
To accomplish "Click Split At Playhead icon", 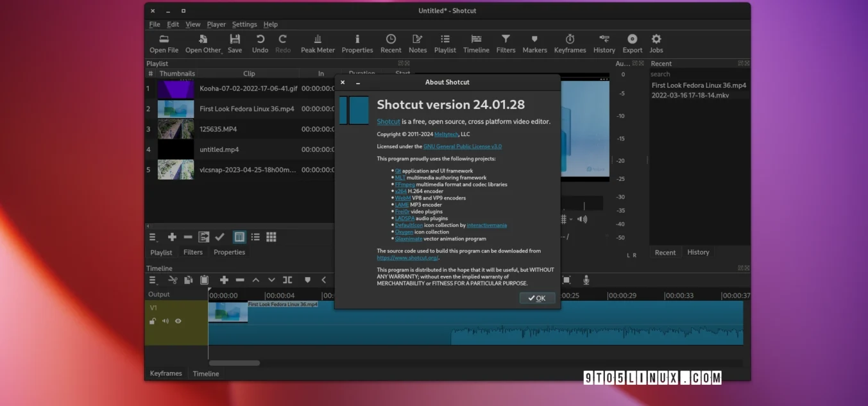I will (x=287, y=280).
